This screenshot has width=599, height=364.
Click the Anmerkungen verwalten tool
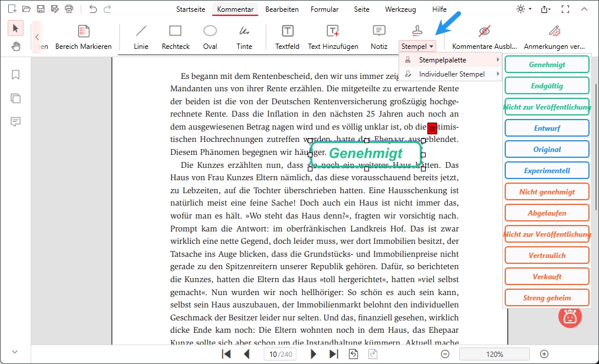coord(554,37)
